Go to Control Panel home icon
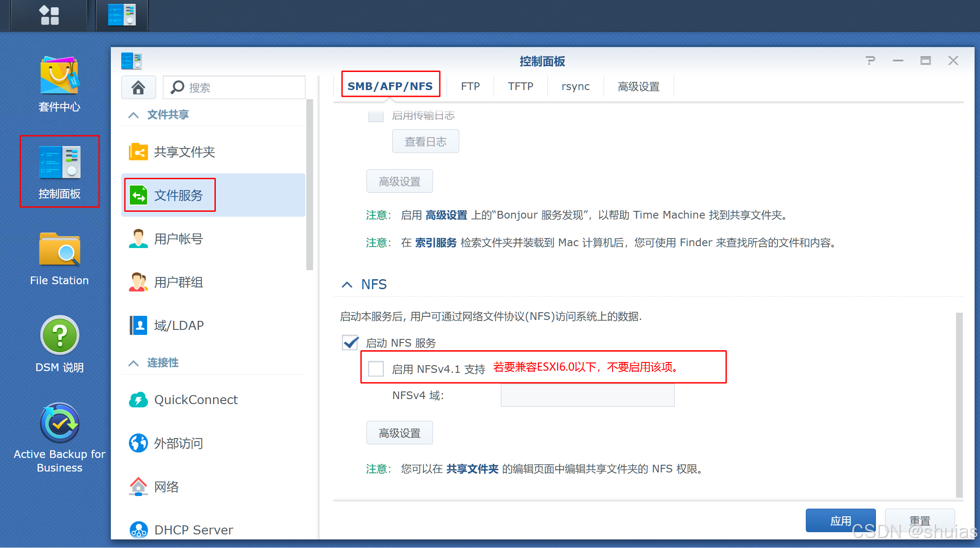This screenshot has width=980, height=548. tap(138, 87)
